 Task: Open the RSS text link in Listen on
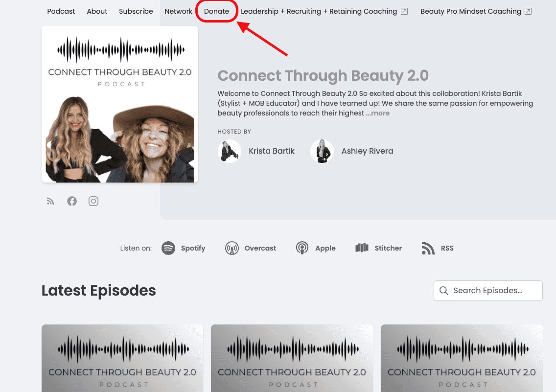click(x=447, y=248)
